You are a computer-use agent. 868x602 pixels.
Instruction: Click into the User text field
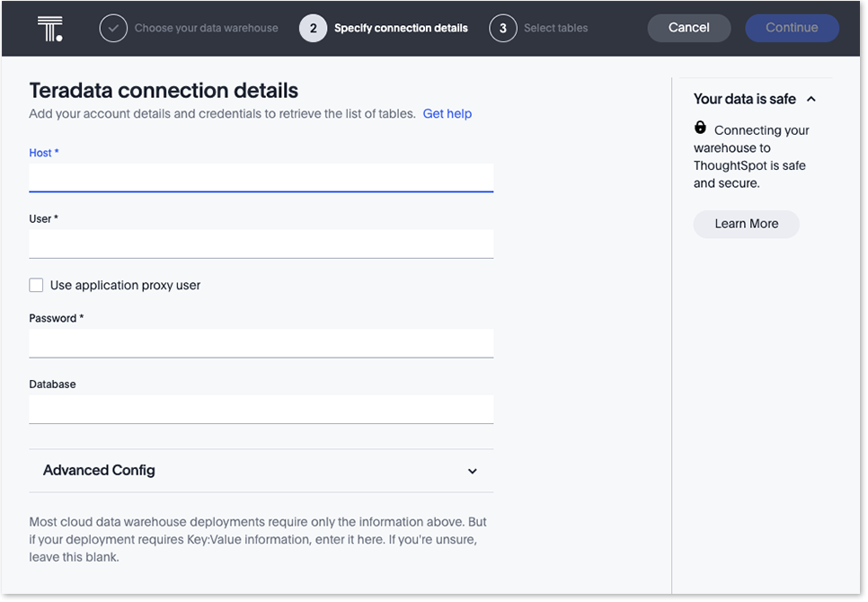click(x=261, y=243)
